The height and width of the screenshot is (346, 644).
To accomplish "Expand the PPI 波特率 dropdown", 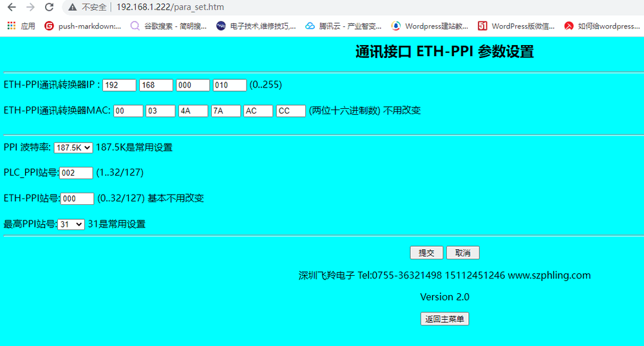I will pyautogui.click(x=73, y=148).
